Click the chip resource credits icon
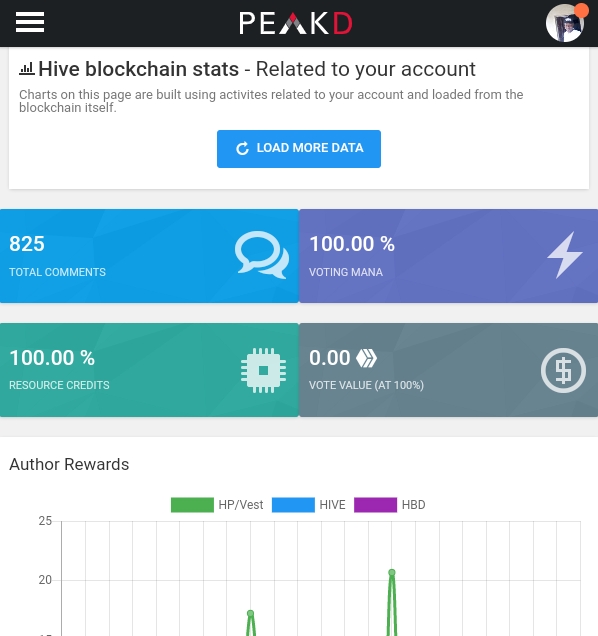The image size is (598, 636). pos(263,370)
